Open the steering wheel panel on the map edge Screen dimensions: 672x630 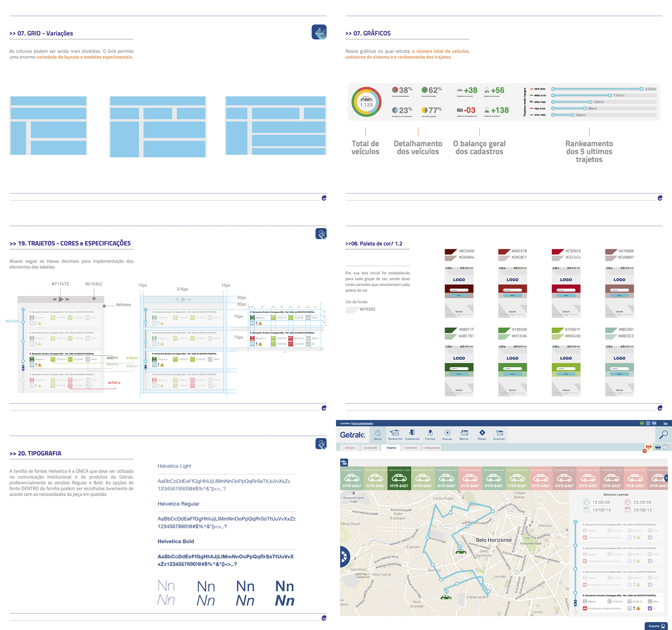point(344,556)
